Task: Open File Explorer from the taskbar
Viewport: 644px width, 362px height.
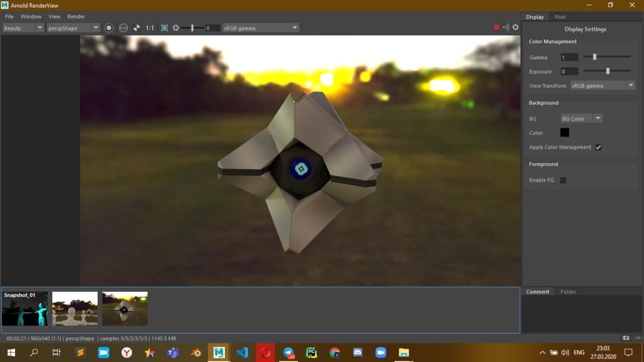Action: coord(404,352)
